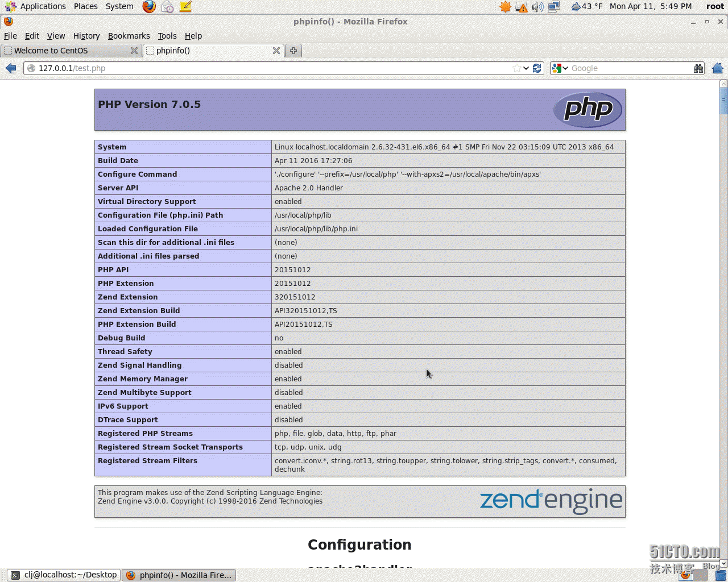Open the Tools menu
The image size is (728, 582).
[167, 36]
